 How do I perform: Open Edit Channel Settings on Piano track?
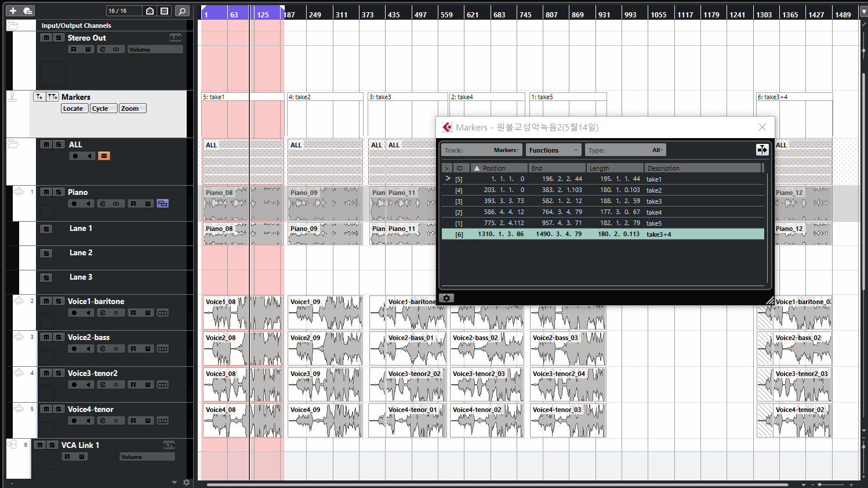pos(103,204)
